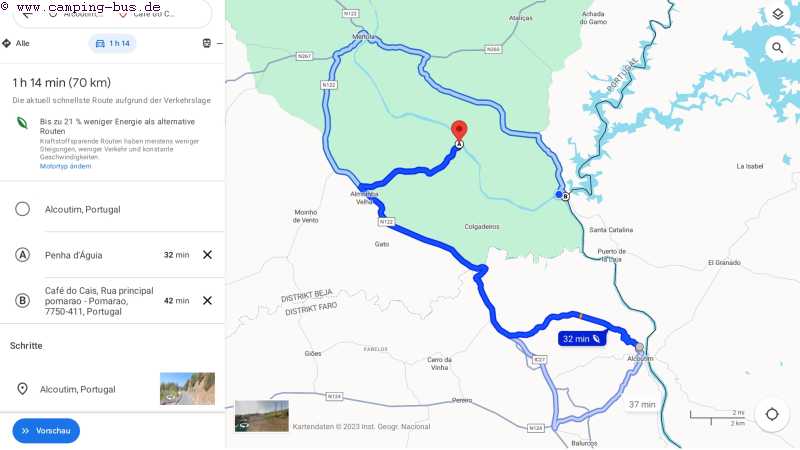Screen dimensions: 800x450
Task: Open the Motortyp ändern link
Action: pyautogui.click(x=65, y=166)
